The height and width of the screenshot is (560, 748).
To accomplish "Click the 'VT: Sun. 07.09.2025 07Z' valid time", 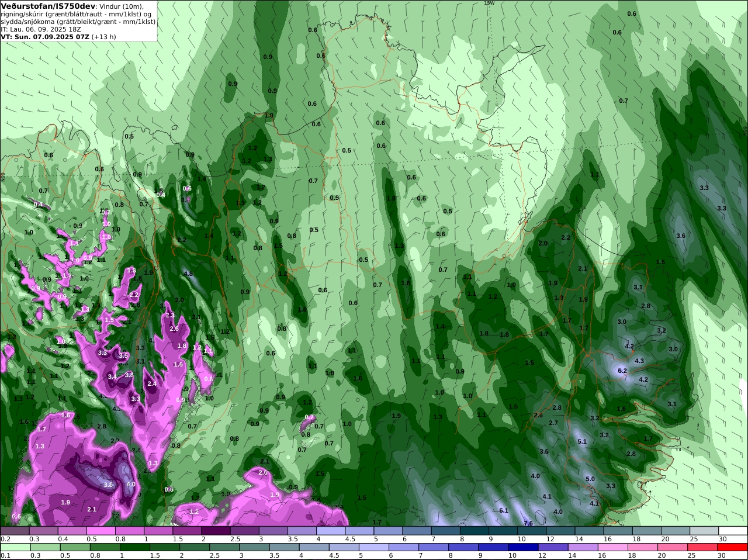I will point(45,37).
